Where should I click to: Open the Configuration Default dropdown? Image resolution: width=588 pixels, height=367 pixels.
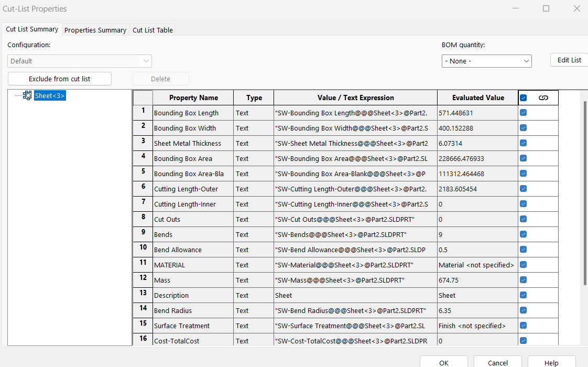point(80,61)
